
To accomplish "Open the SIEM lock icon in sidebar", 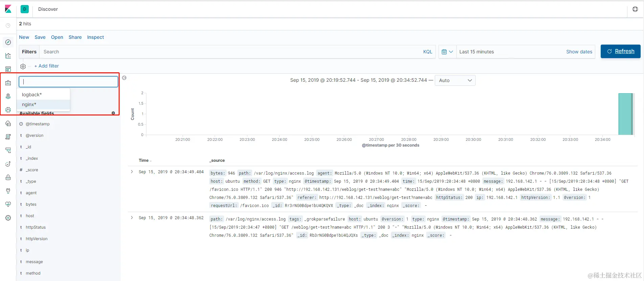I will point(8,177).
